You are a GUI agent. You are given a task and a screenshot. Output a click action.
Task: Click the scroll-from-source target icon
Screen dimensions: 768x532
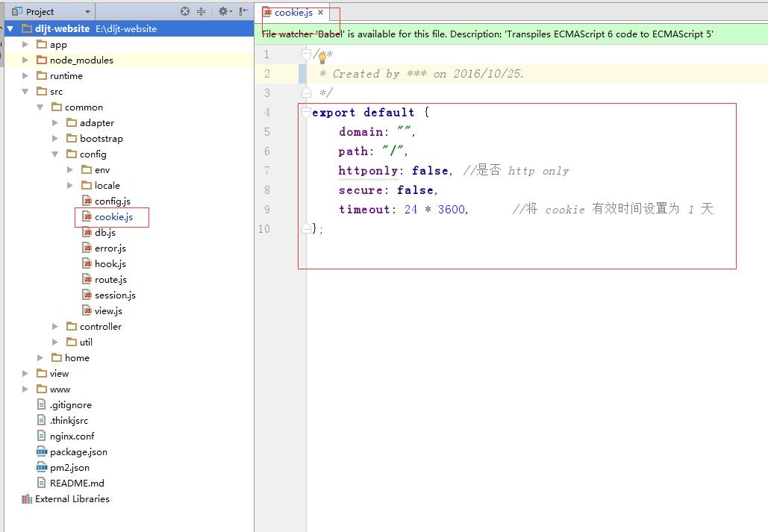coord(184,11)
